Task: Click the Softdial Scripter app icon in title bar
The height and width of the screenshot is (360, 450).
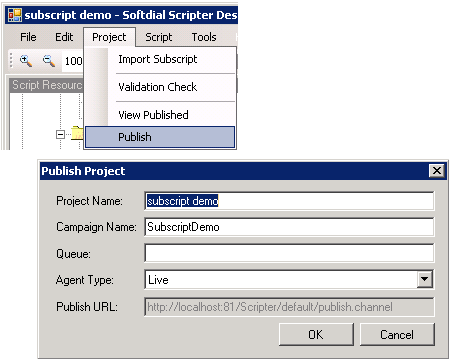Action: coord(15,15)
